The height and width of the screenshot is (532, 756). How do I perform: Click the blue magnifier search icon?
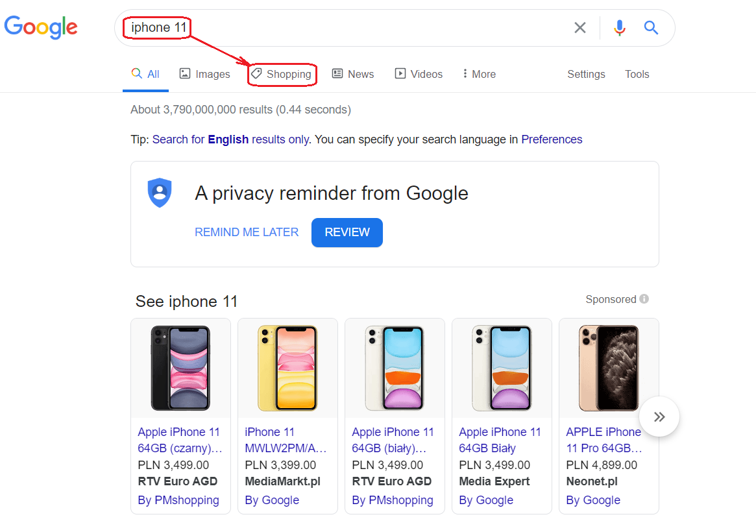(651, 28)
